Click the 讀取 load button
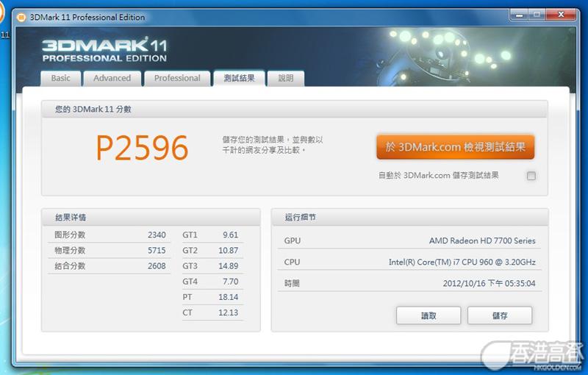The height and width of the screenshot is (375, 588). pyautogui.click(x=429, y=315)
